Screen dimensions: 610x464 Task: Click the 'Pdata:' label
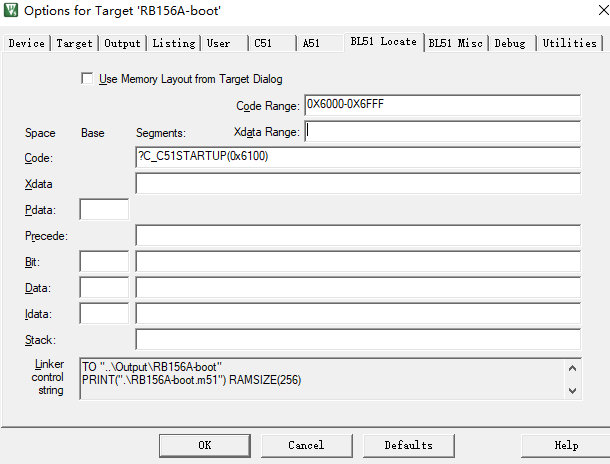pos(40,210)
